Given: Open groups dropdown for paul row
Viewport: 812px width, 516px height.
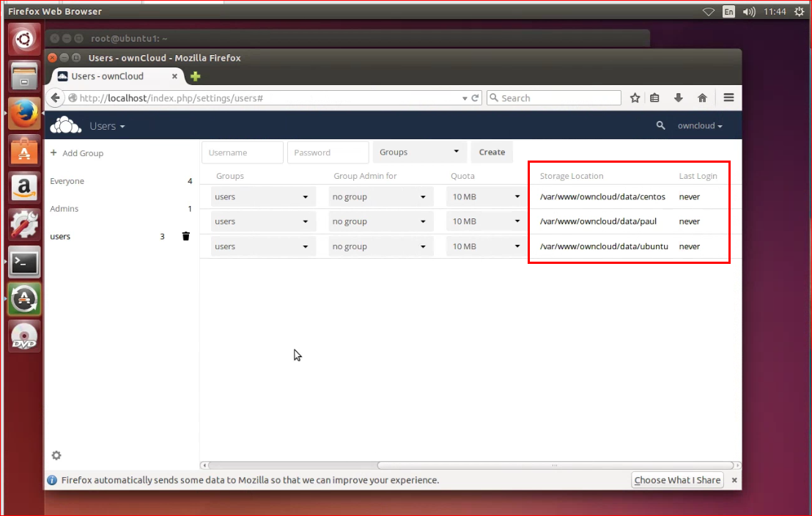Looking at the screenshot, I should click(263, 221).
